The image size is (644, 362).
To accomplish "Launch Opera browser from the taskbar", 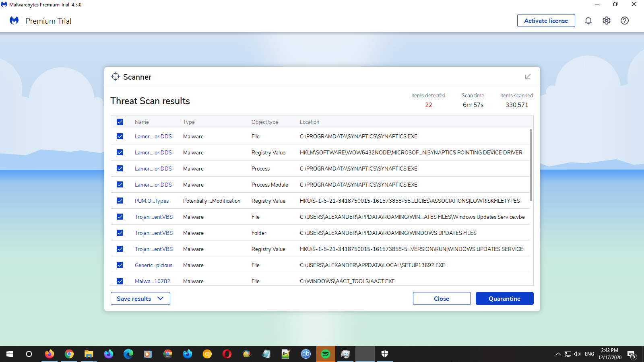I will [x=227, y=354].
